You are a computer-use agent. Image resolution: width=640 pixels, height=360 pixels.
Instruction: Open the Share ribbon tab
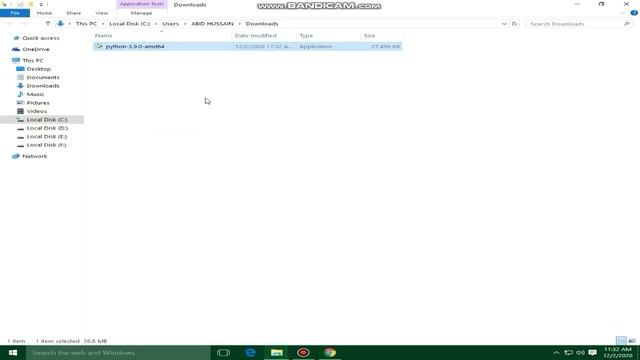click(73, 13)
